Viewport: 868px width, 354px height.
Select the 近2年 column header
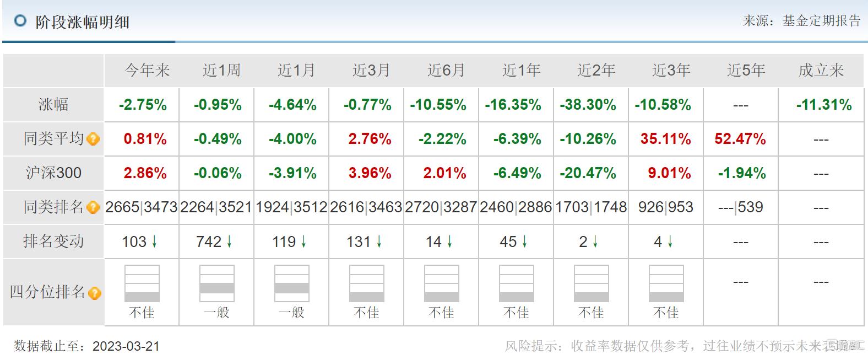click(596, 70)
